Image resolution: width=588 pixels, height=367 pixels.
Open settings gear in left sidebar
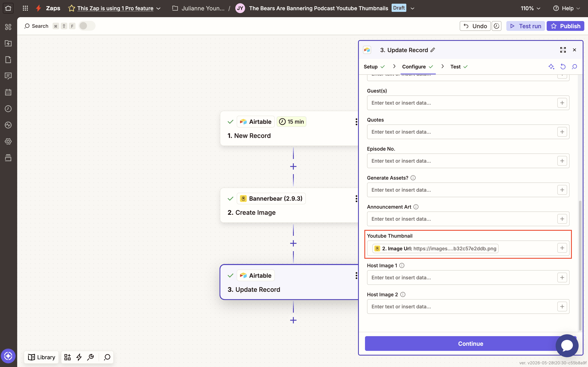click(8, 141)
